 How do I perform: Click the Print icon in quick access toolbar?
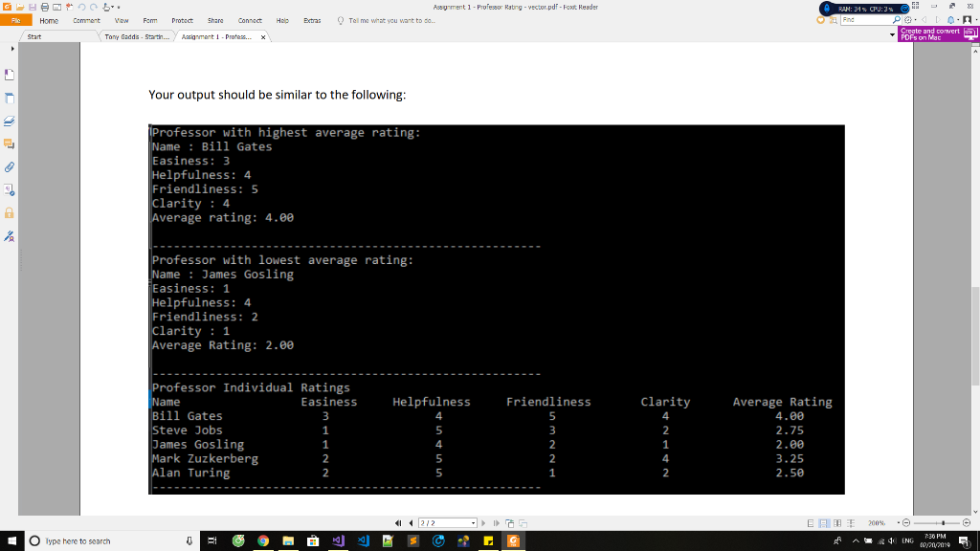[x=44, y=7]
